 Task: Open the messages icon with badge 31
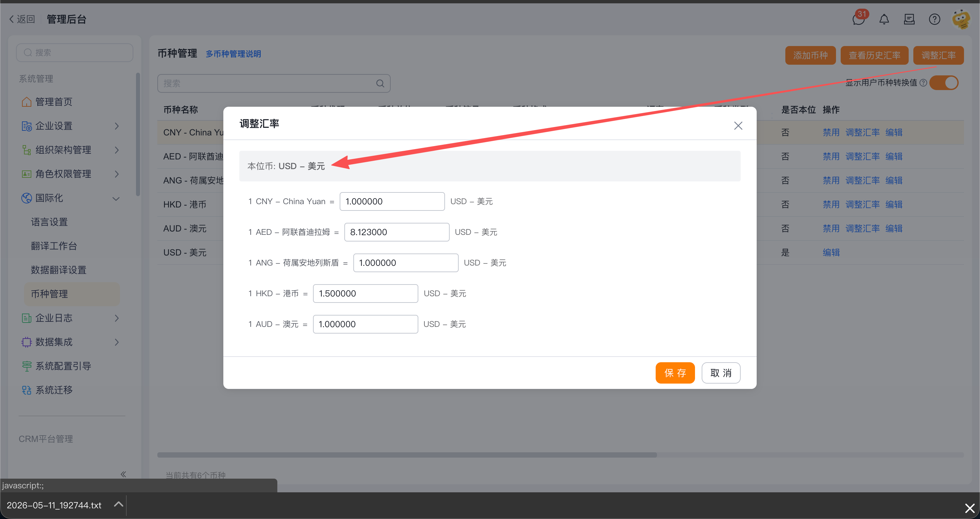click(859, 19)
